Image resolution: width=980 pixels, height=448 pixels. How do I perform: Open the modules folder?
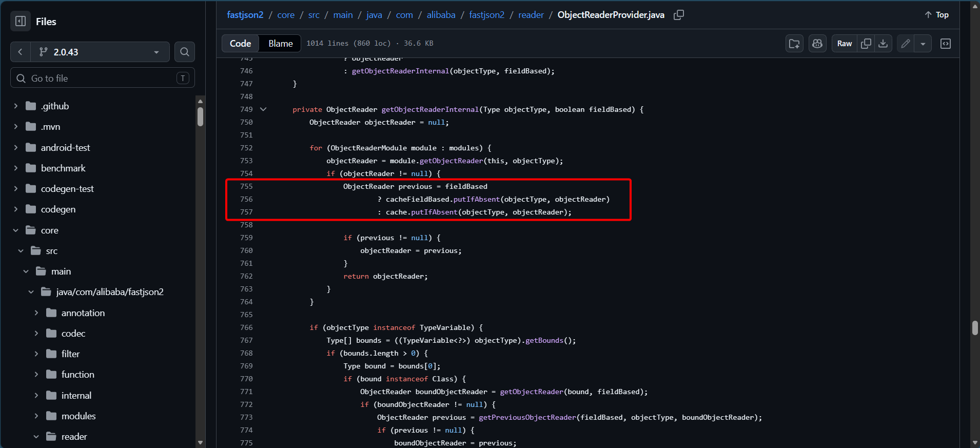point(79,416)
